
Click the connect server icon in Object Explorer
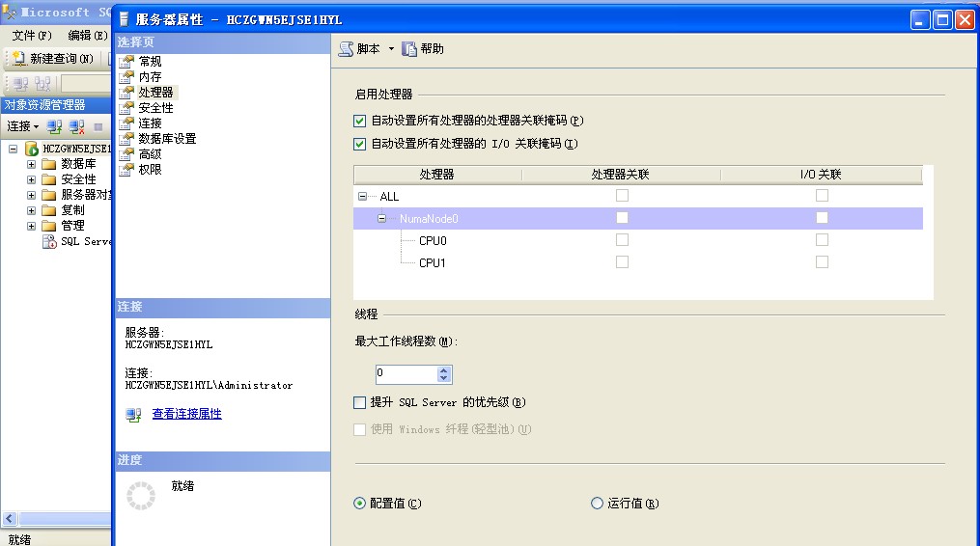54,126
